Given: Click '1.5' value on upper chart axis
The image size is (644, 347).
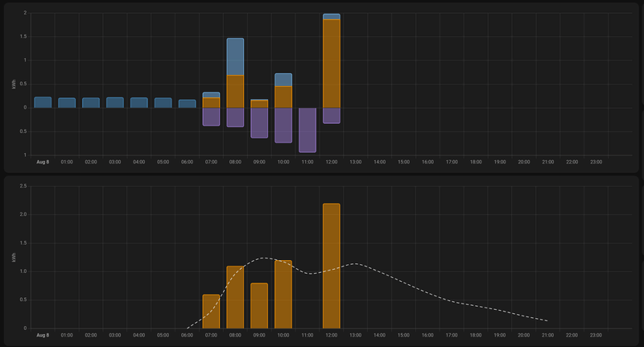Looking at the screenshot, I should [23, 36].
